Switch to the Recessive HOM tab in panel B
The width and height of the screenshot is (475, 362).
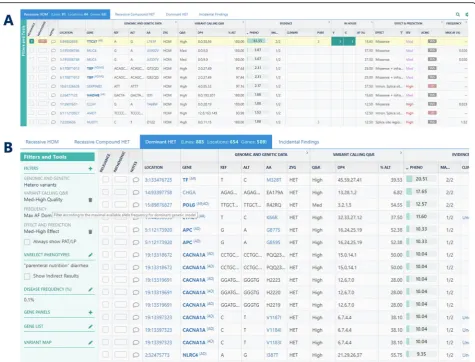[42, 142]
